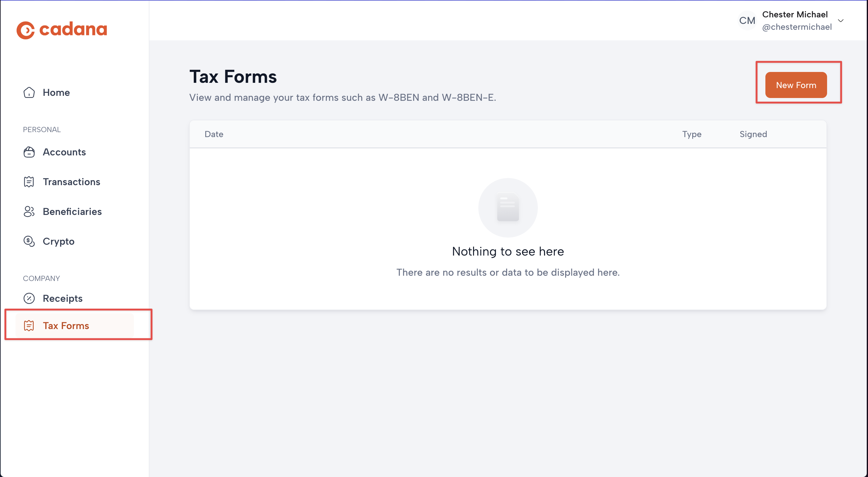Image resolution: width=868 pixels, height=477 pixels.
Task: Click the Home house icon
Action: click(x=29, y=92)
